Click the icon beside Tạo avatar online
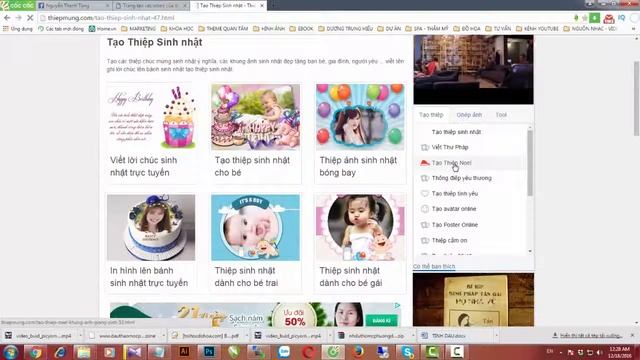Image resolution: width=640 pixels, height=360 pixels. tap(424, 209)
